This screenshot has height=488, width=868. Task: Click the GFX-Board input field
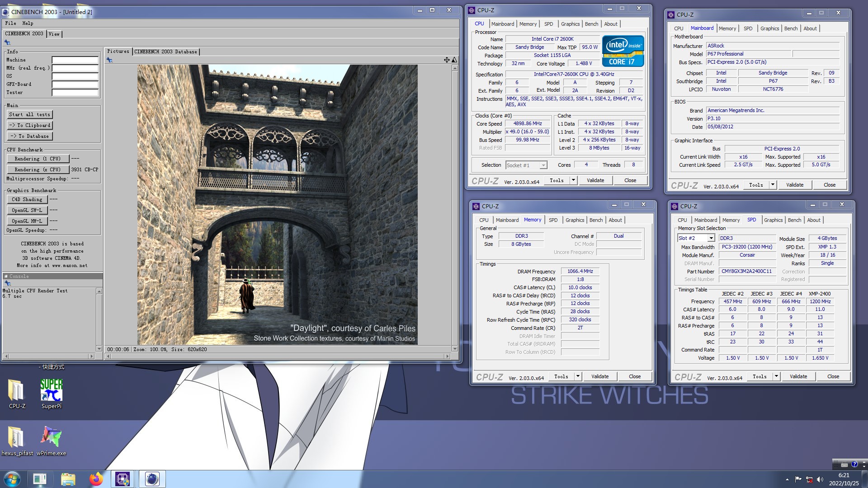pos(75,84)
